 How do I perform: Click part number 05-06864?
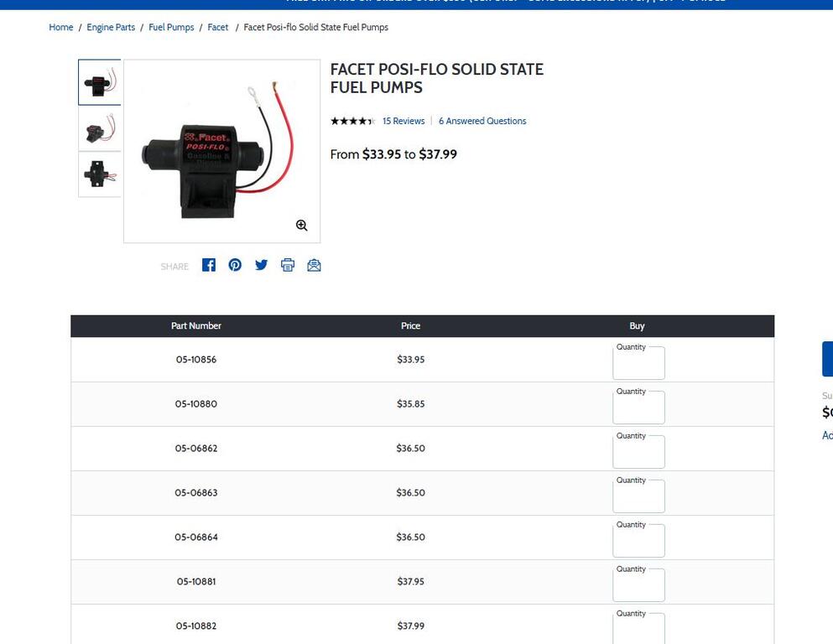point(196,538)
